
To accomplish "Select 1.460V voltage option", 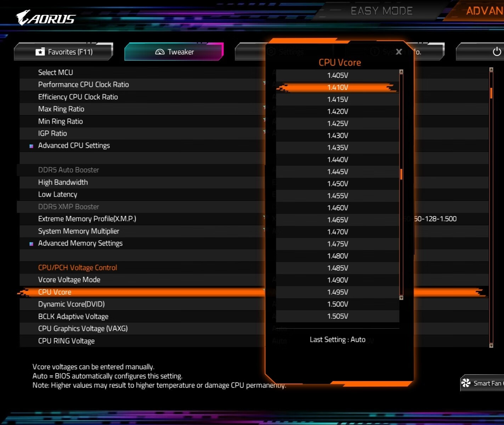I will click(x=338, y=208).
